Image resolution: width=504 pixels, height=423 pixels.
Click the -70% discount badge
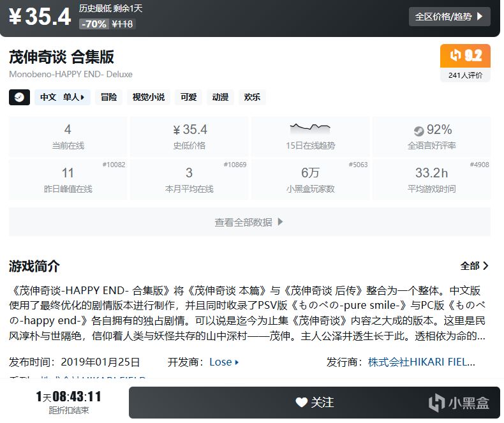(94, 24)
